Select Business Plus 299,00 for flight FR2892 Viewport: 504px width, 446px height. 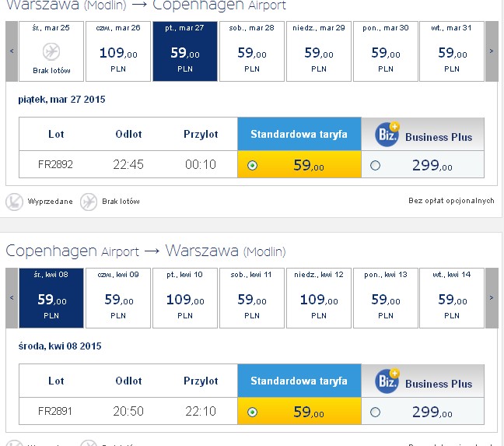(375, 166)
